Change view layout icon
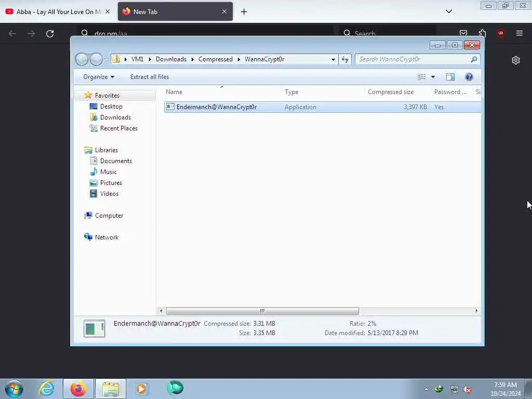Screen dimensions: 532x399 (422, 77)
